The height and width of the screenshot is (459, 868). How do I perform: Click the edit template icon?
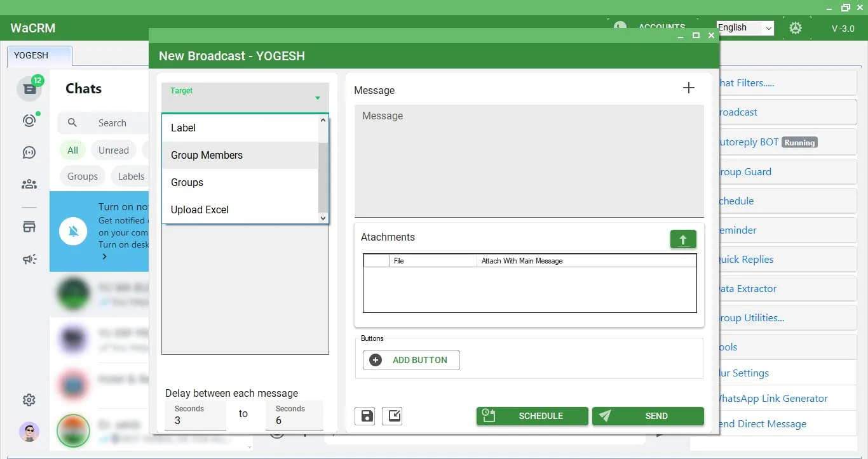point(392,416)
